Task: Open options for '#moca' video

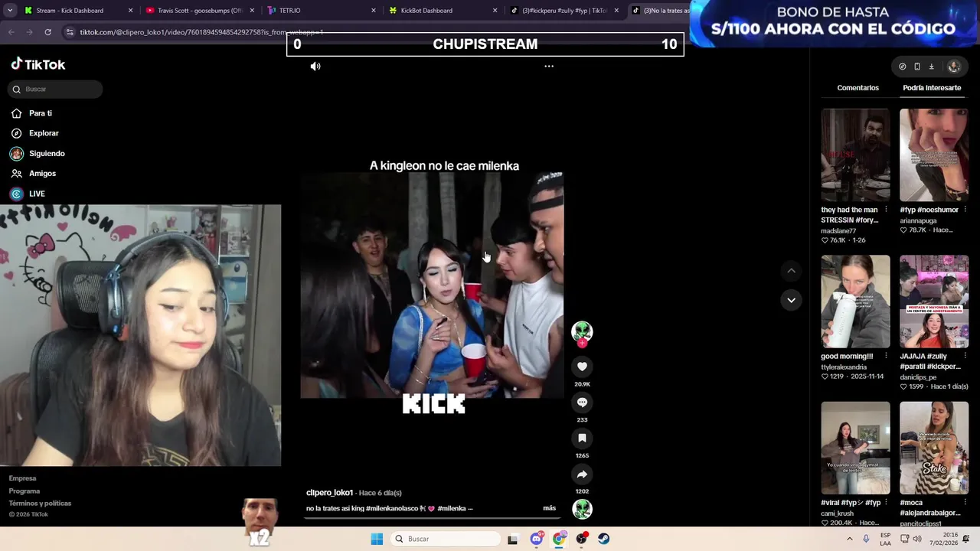Action: pyautogui.click(x=965, y=503)
